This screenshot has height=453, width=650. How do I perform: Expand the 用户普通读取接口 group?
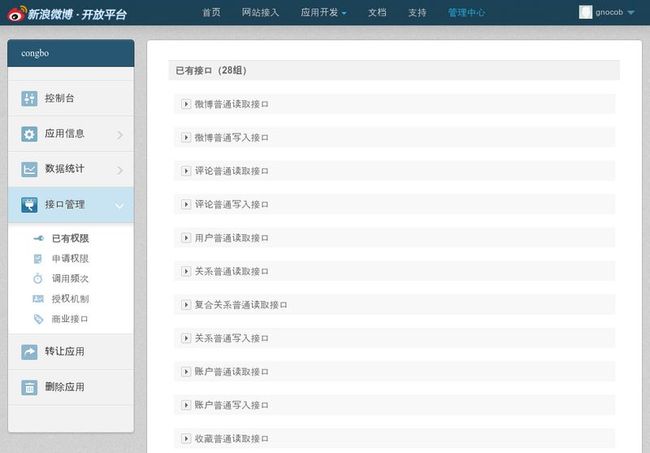click(186, 238)
